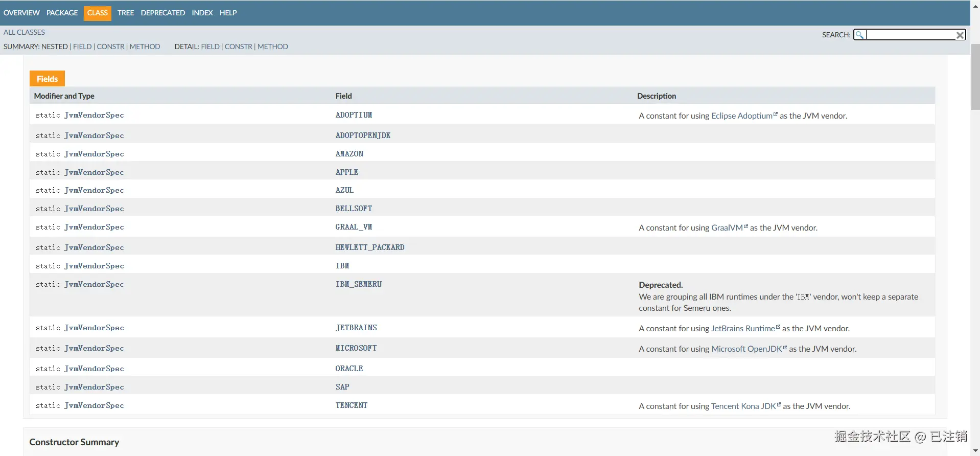Open the AMAZON field link
The width and height of the screenshot is (980, 456).
(349, 154)
